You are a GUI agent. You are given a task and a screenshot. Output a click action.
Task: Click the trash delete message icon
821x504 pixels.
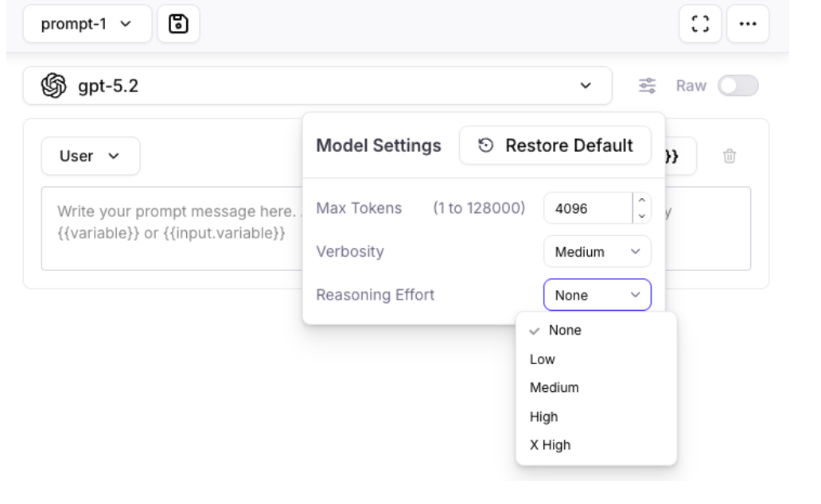pyautogui.click(x=726, y=157)
